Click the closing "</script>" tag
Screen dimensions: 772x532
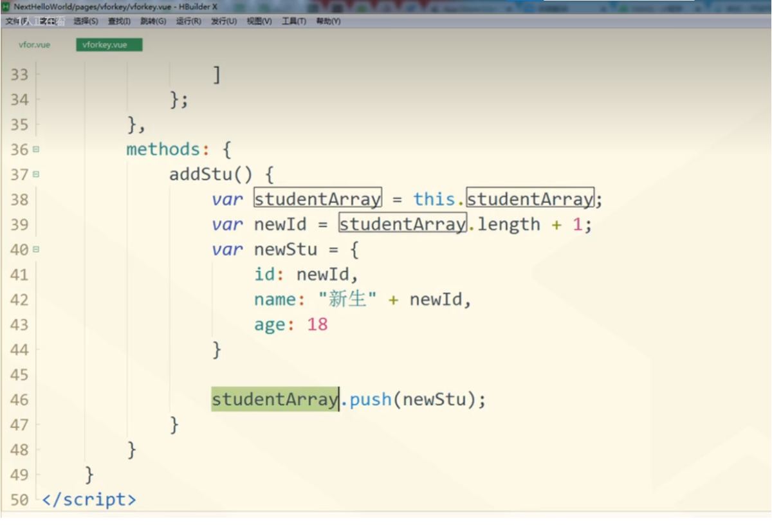point(89,500)
